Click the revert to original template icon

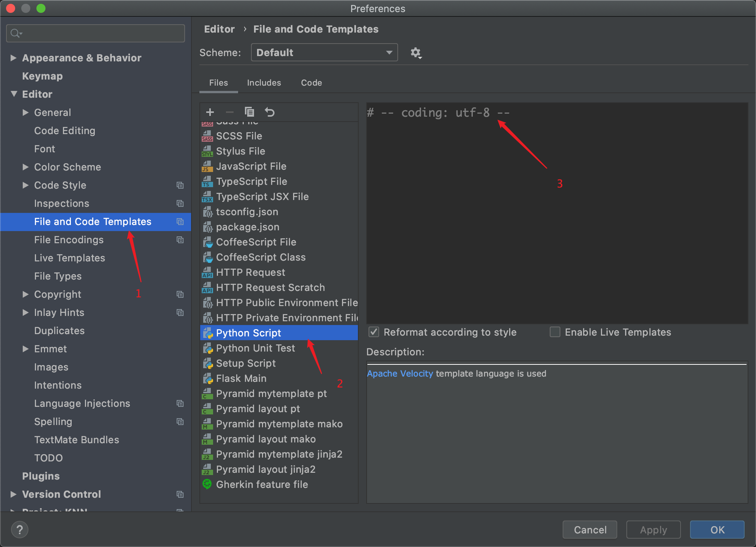[270, 112]
